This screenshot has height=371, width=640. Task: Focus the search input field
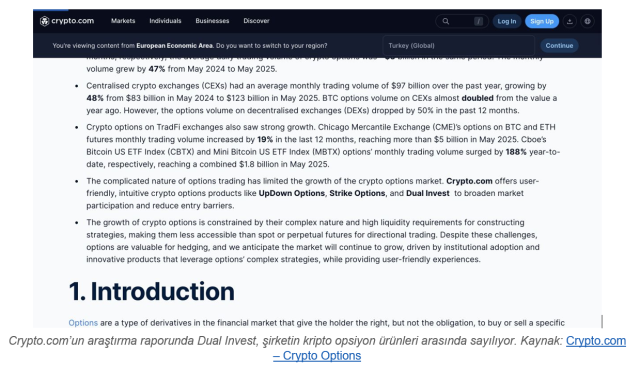click(x=462, y=21)
